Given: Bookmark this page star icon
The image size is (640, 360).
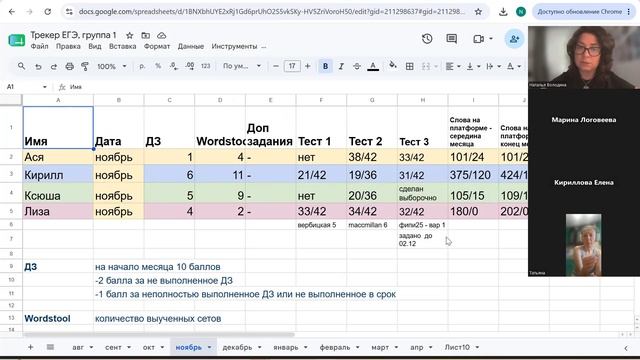Looking at the screenshot, I should click(478, 12).
